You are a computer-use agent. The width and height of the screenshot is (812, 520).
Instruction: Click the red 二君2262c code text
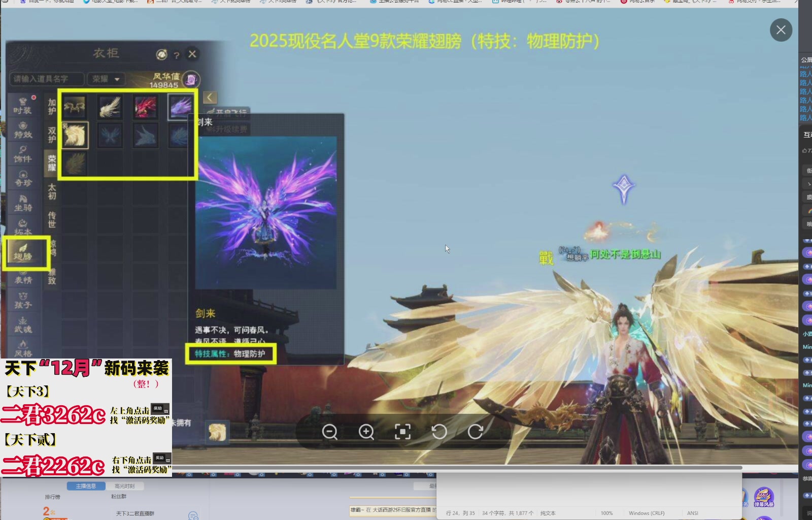[x=53, y=465]
